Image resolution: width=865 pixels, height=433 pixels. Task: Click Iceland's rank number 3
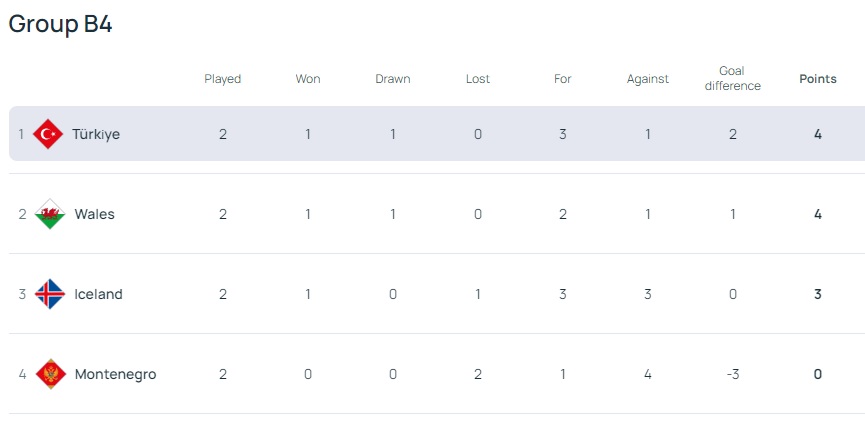(22, 294)
